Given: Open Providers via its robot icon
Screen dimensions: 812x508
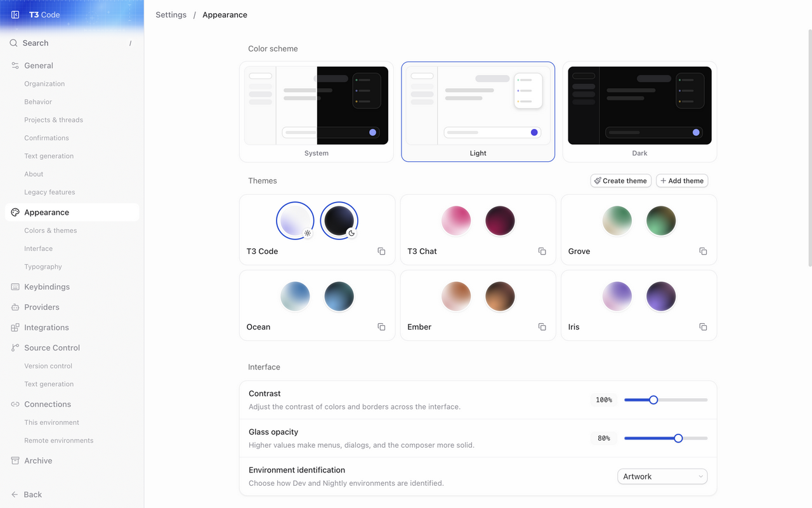Looking at the screenshot, I should point(15,307).
